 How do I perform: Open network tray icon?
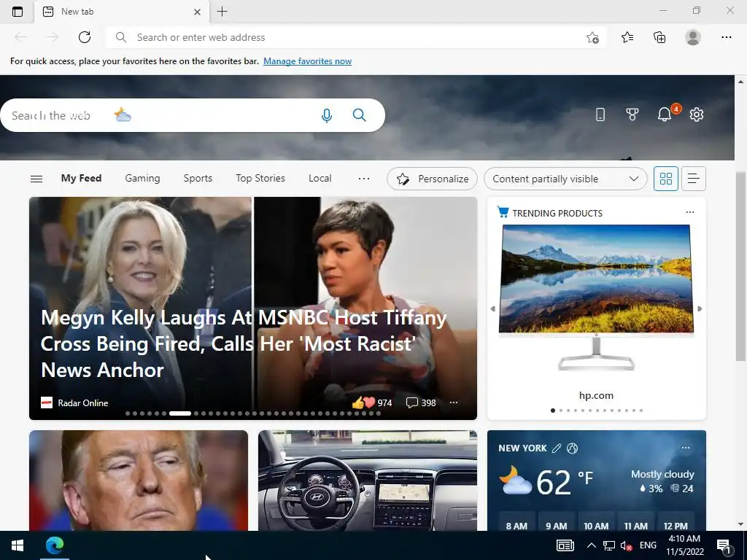[609, 545]
